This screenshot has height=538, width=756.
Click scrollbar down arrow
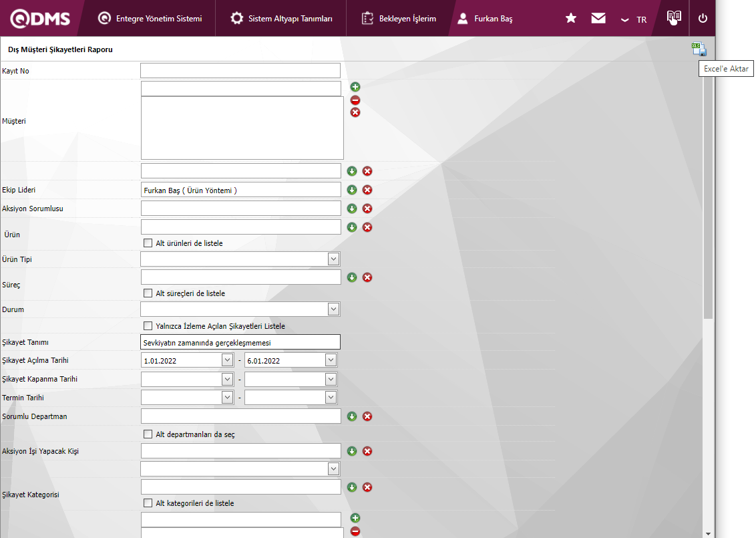(x=708, y=534)
